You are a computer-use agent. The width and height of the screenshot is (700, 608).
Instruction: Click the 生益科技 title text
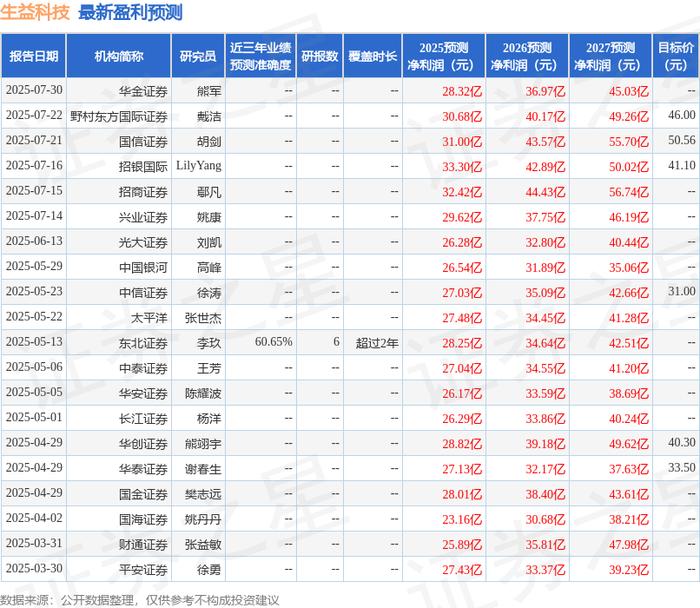[x=35, y=12]
